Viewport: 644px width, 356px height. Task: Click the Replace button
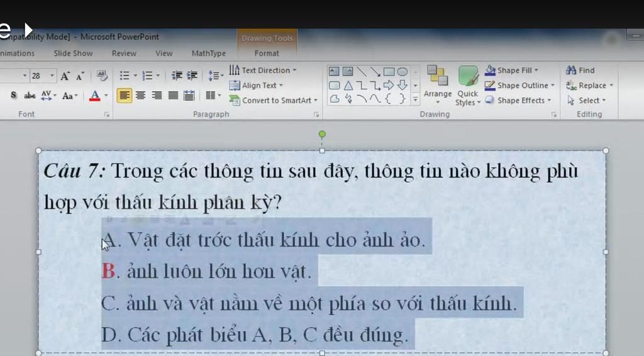(589, 86)
